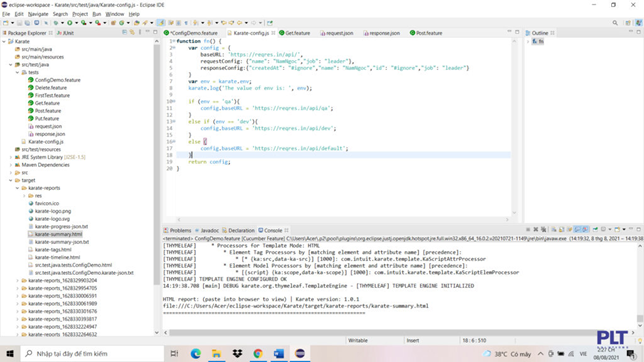644x362 pixels.
Task: Toggle Mark Occurrences in the main toolbar
Action: 161,23
